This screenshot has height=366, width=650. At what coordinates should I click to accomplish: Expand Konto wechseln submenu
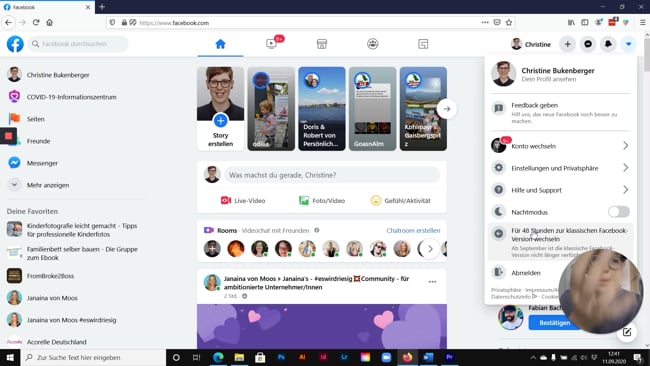click(560, 146)
